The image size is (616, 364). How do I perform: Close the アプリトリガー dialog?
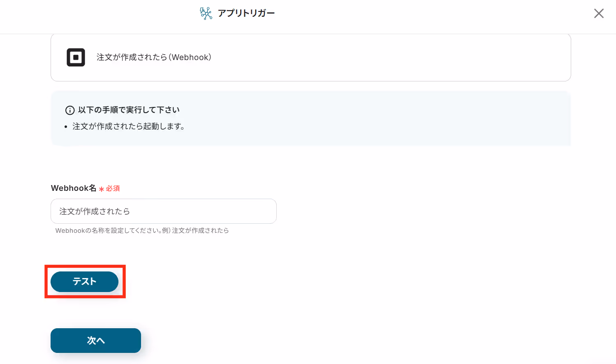[x=599, y=14]
